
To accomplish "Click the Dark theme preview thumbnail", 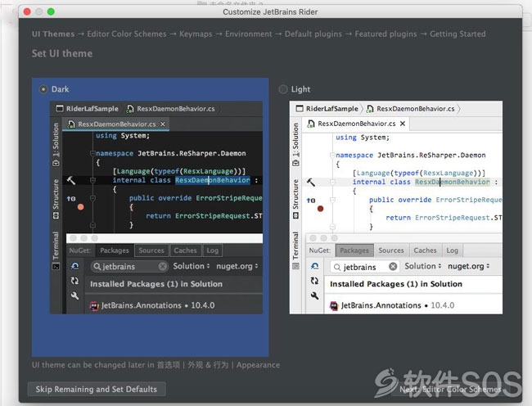I will (156, 207).
